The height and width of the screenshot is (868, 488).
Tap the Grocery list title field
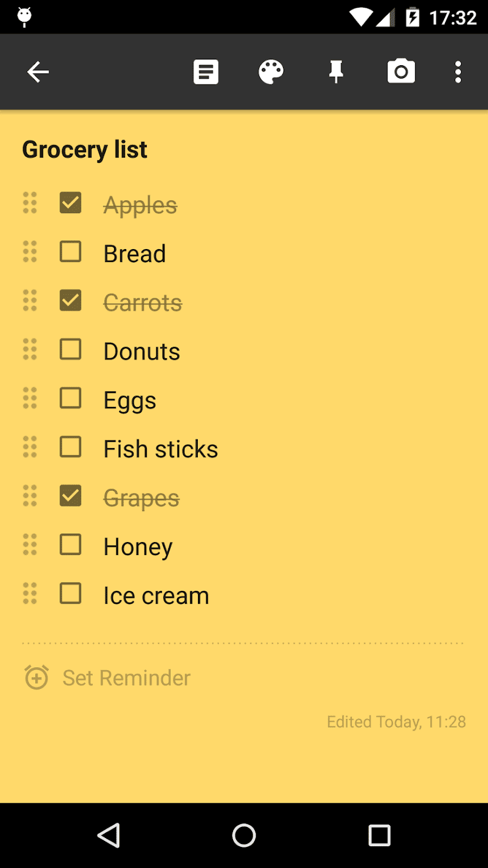[x=85, y=150]
